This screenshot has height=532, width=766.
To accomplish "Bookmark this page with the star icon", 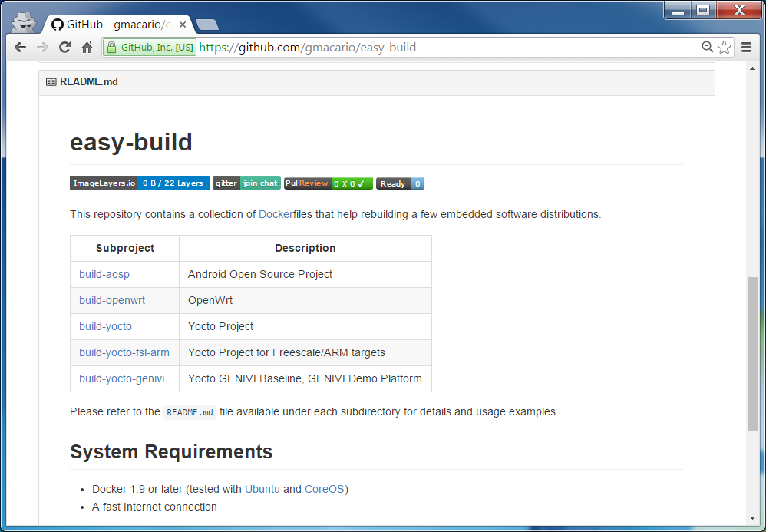I will click(x=725, y=48).
